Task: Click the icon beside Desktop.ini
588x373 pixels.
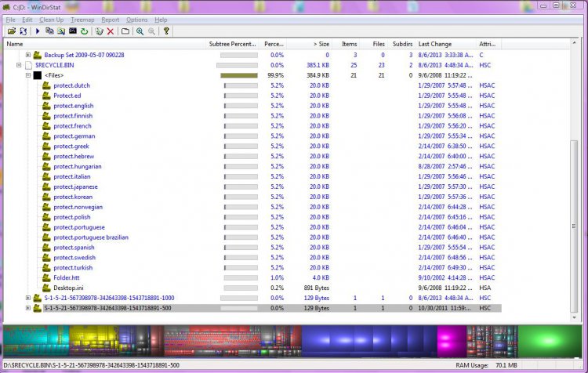Action: pos(46,288)
